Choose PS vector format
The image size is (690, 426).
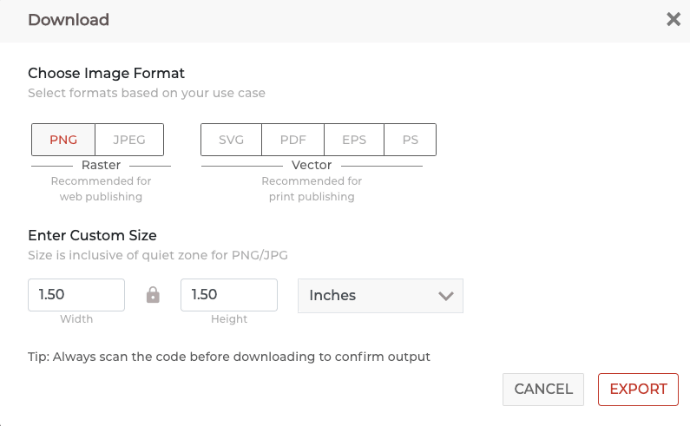click(x=410, y=140)
